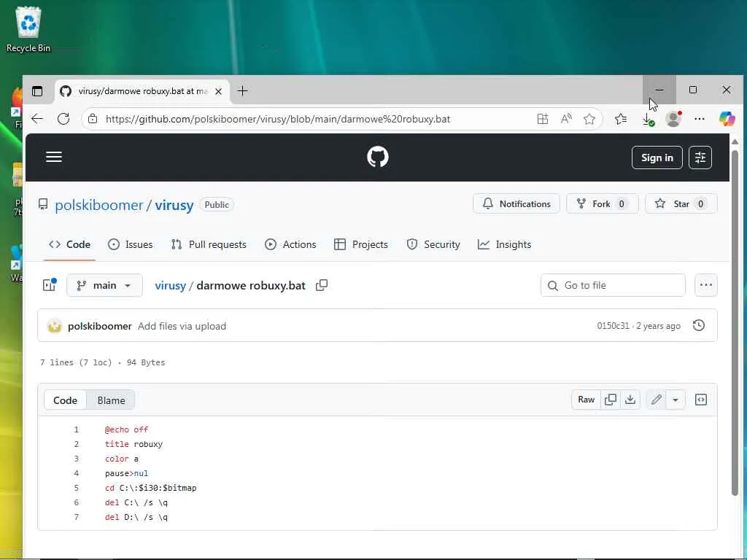The image size is (747, 560).
Task: Click virusy in the file breadcrumb
Action: click(x=170, y=286)
